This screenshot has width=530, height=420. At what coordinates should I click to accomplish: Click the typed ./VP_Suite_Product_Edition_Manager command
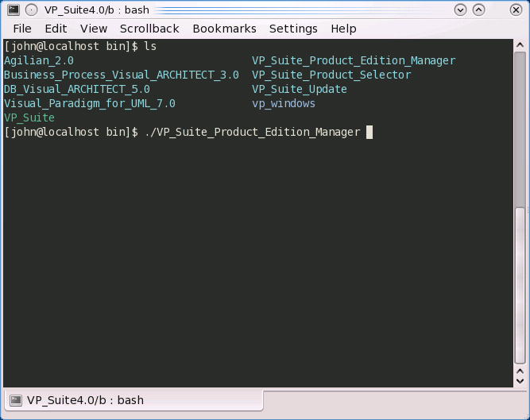253,132
